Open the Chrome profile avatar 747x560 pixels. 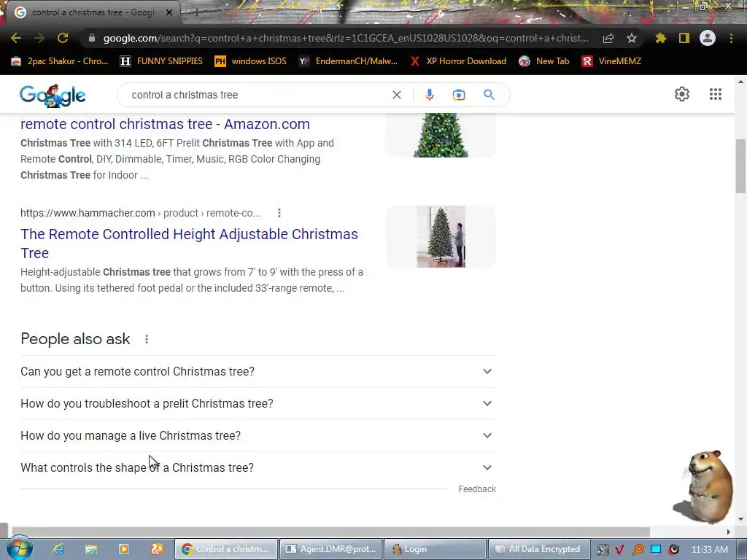(708, 38)
